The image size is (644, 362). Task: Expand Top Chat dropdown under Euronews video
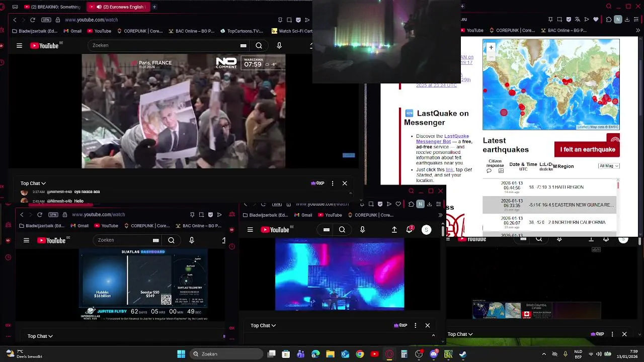tap(33, 184)
